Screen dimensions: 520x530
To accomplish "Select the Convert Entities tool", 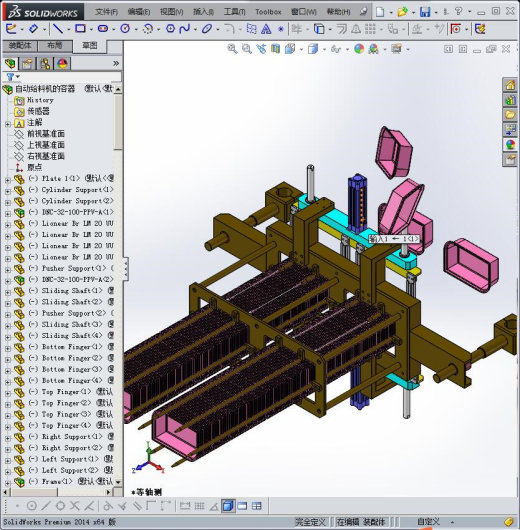I will (319, 29).
